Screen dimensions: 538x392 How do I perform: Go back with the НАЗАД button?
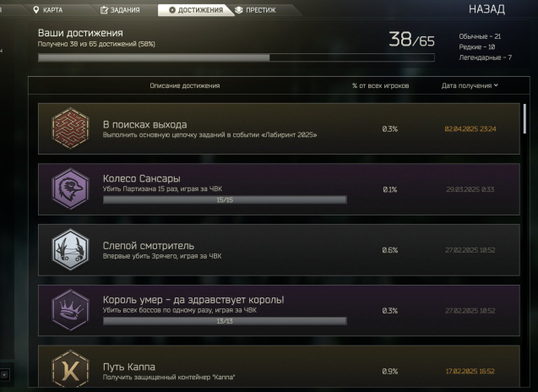click(x=486, y=9)
